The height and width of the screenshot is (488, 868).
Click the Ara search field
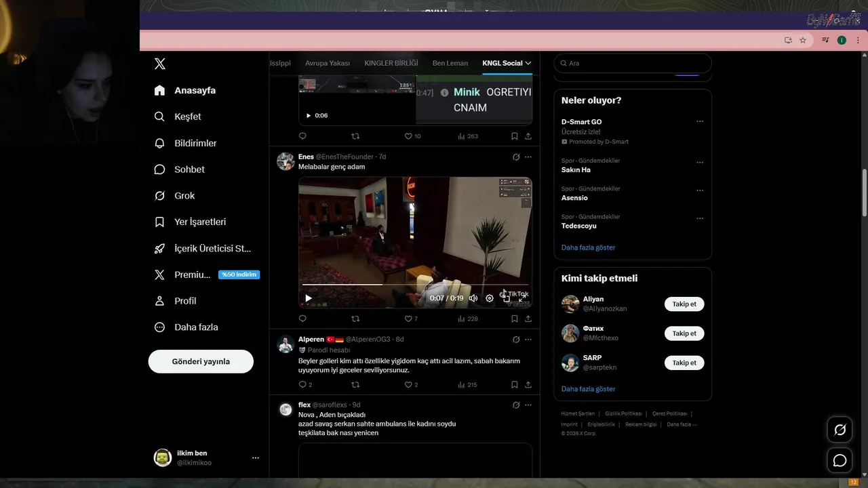pos(633,63)
